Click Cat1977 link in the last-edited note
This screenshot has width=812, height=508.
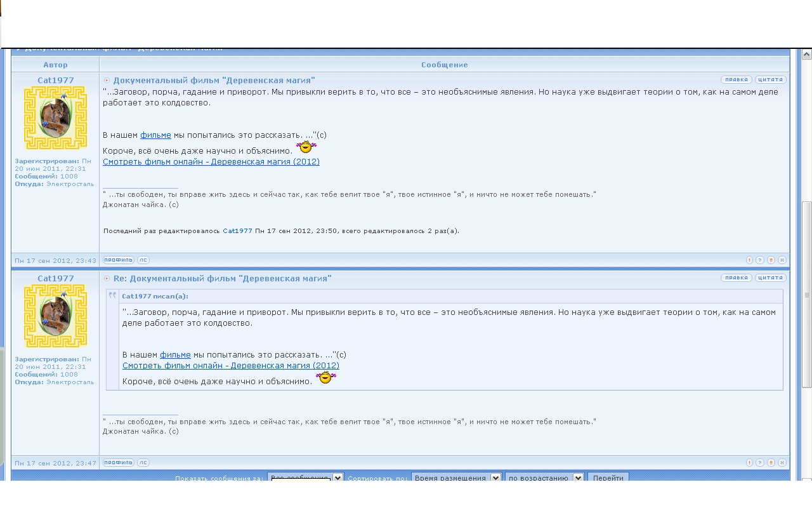pos(238,231)
